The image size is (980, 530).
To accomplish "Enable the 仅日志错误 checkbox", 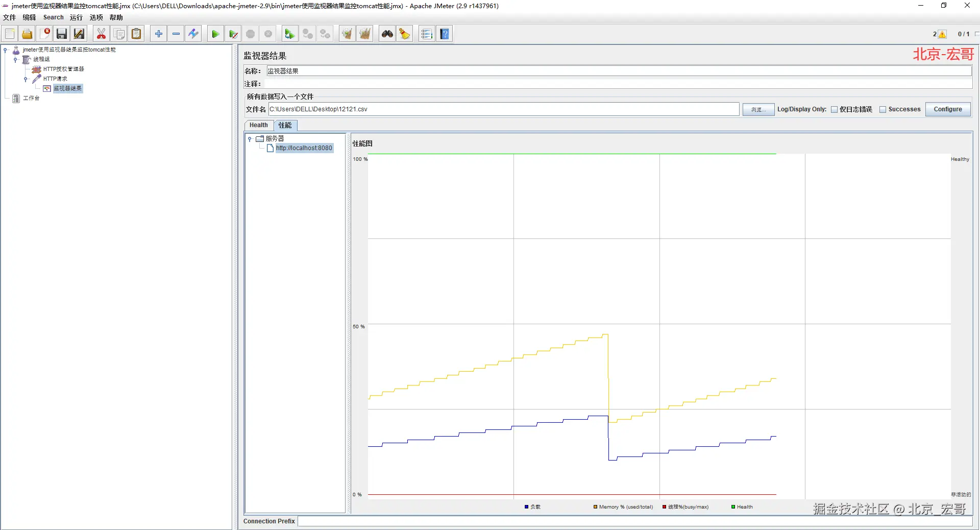I will 835,109.
